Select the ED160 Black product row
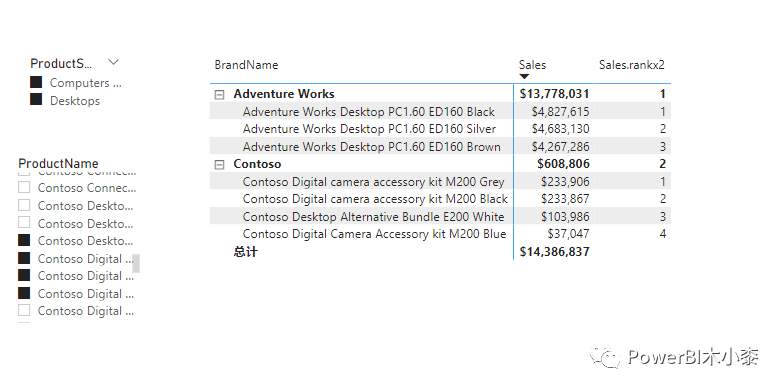Screen dimensions: 784x391 [440, 112]
